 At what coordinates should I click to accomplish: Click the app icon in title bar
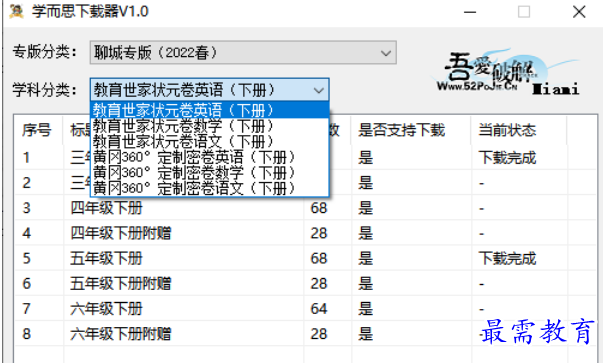coord(17,11)
